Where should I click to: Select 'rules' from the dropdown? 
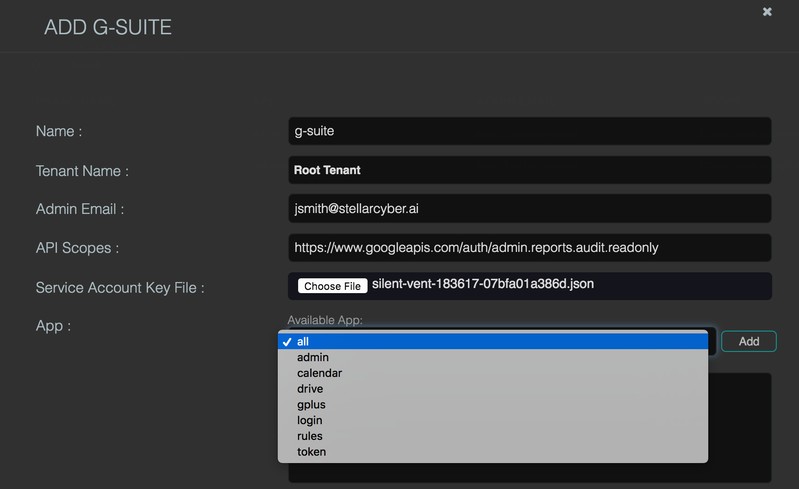tap(493, 436)
